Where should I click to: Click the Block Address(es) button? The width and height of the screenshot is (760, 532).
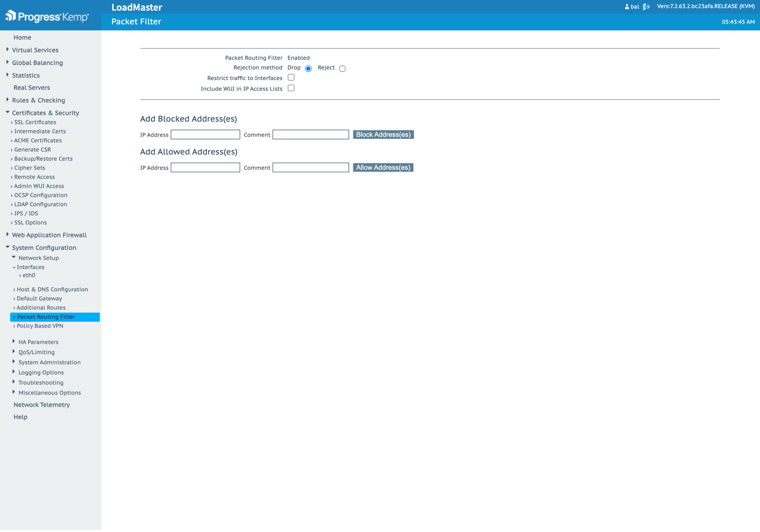[x=383, y=135]
